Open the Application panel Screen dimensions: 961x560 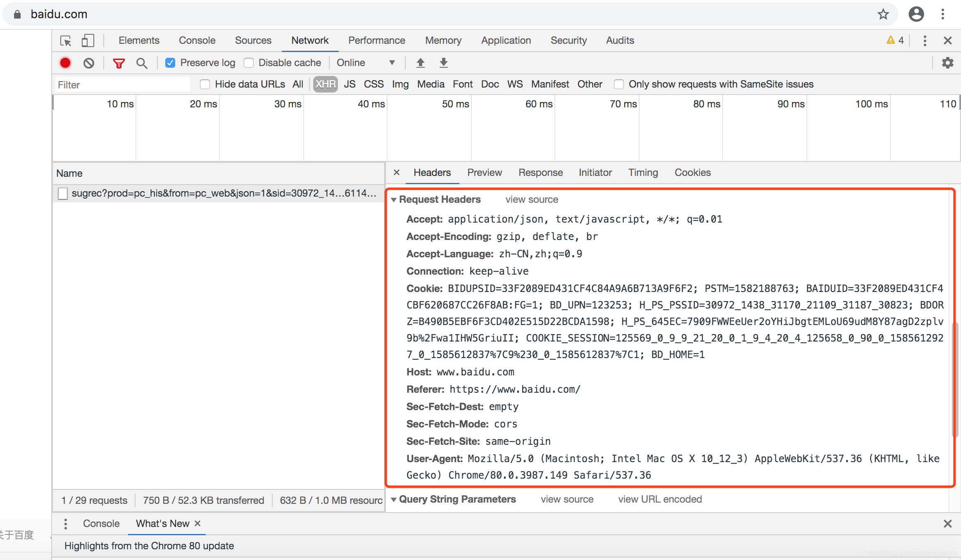(x=506, y=40)
